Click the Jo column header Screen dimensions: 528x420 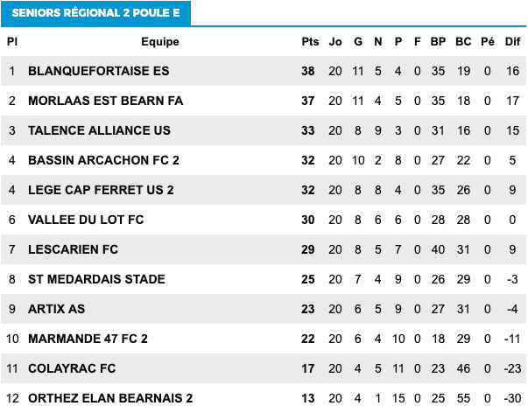point(335,42)
